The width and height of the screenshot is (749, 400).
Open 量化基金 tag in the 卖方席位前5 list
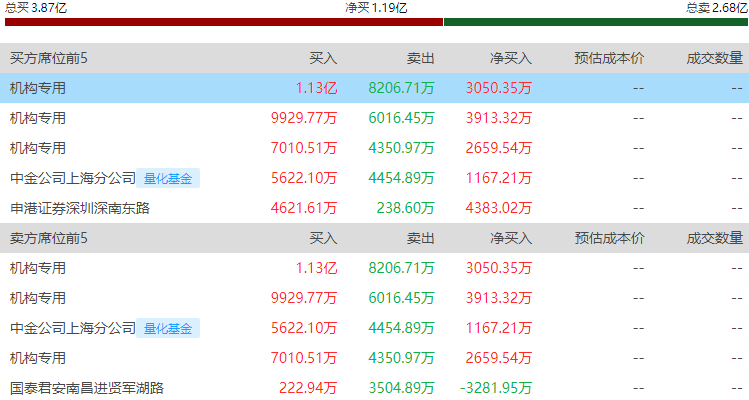pos(168,328)
